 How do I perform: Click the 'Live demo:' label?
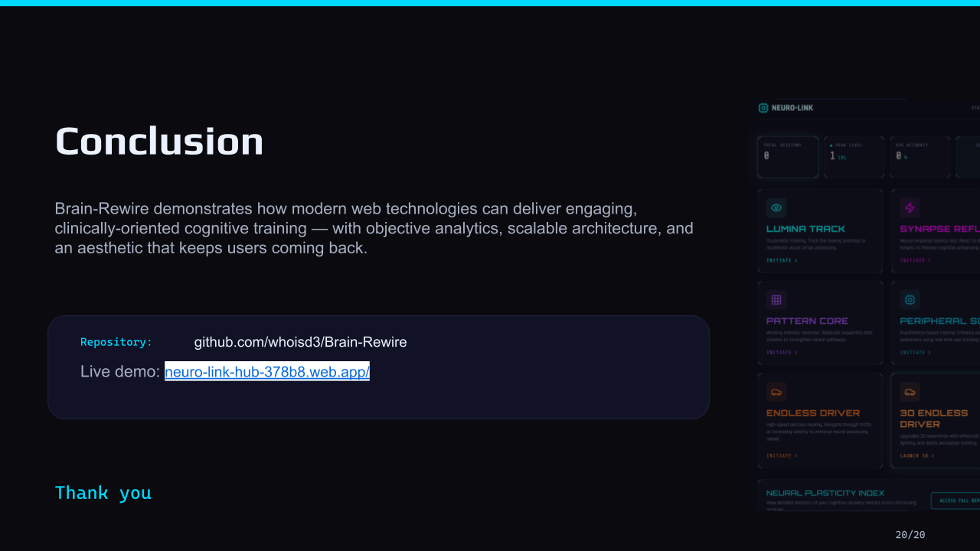[120, 372]
